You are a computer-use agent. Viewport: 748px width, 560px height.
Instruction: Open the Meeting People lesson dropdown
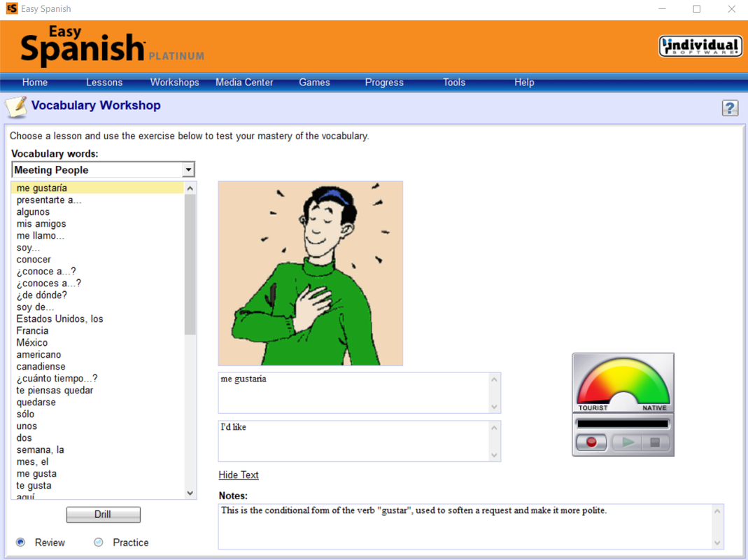click(188, 169)
